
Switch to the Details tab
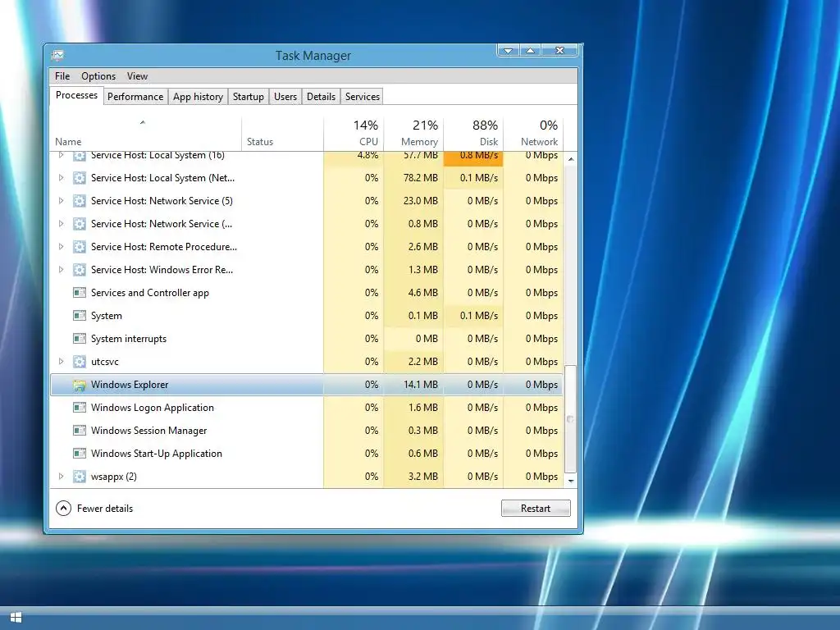(x=321, y=97)
